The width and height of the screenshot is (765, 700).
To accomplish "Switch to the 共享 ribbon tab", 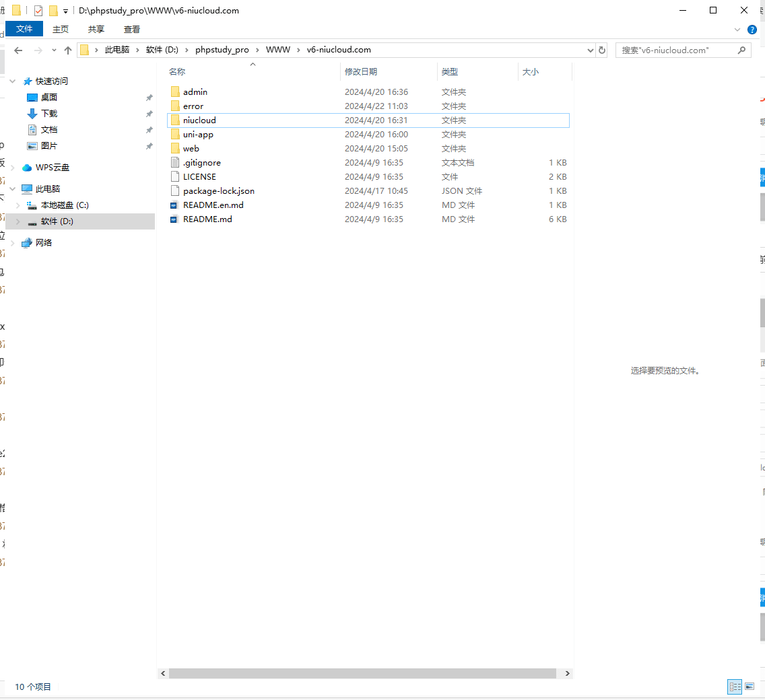I will pyautogui.click(x=96, y=29).
